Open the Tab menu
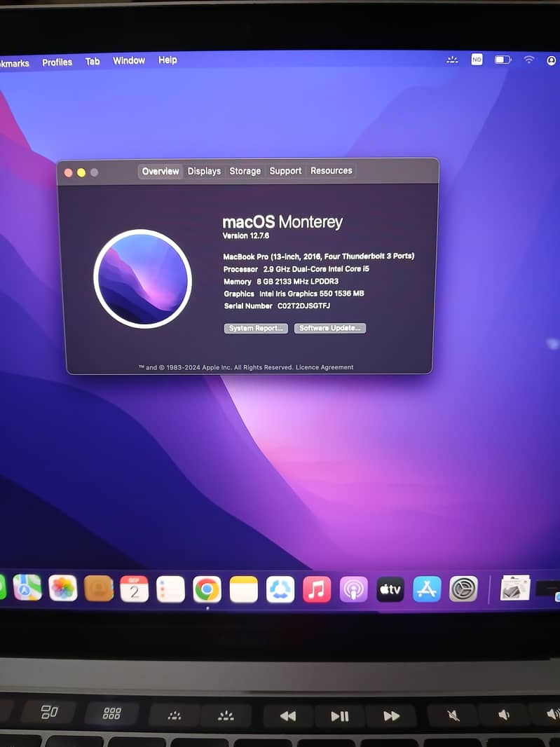This screenshot has height=747, width=560. pyautogui.click(x=93, y=62)
